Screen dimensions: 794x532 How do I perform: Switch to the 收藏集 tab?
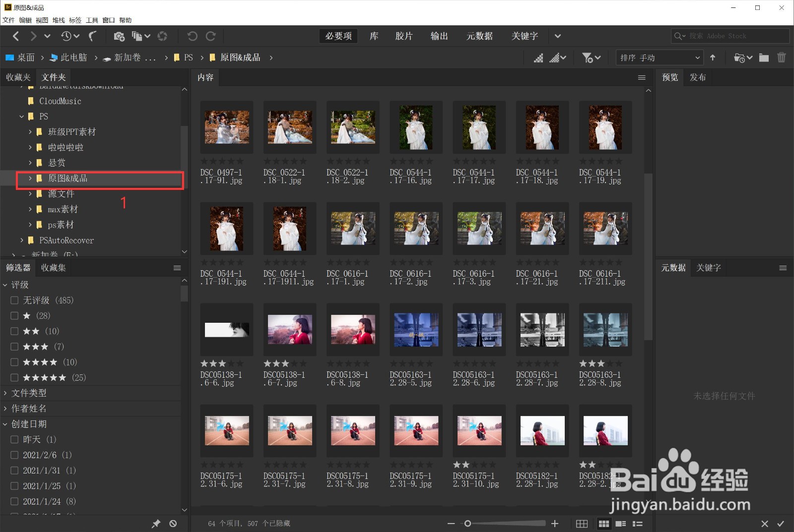coord(53,268)
